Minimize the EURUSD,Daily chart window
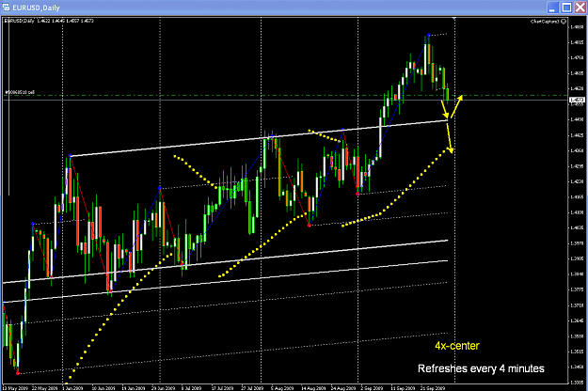Viewport: 588px width, 391px height. point(553,8)
